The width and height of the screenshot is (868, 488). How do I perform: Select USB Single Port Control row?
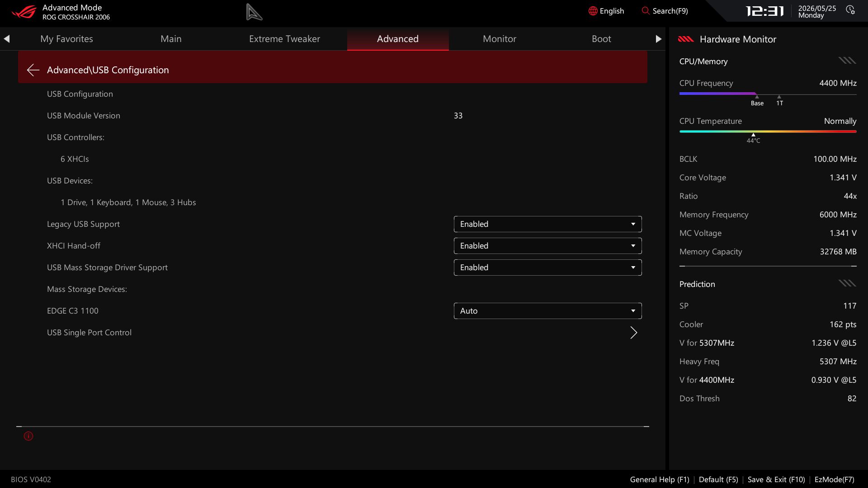(x=343, y=333)
